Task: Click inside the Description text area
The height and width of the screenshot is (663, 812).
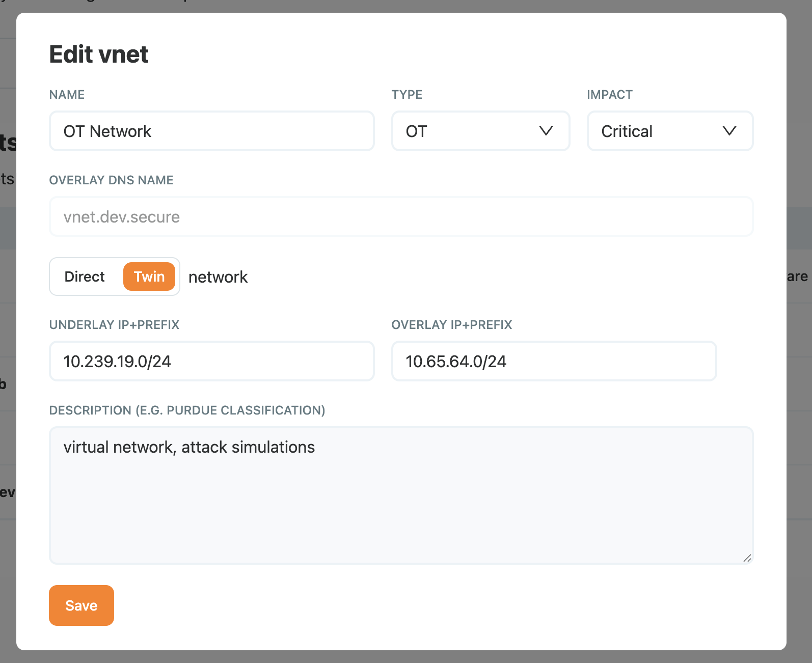Action: pos(401,495)
